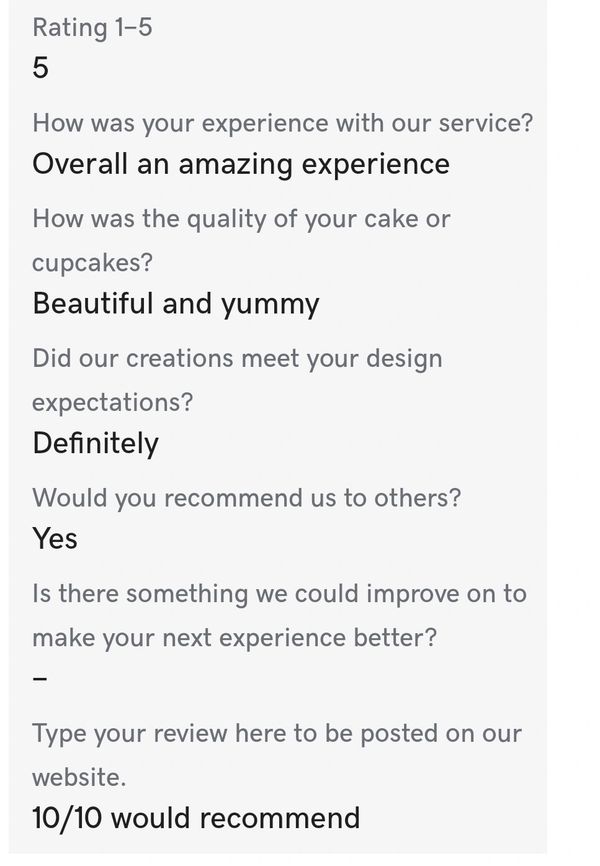Click the service experience question line

tap(282, 123)
